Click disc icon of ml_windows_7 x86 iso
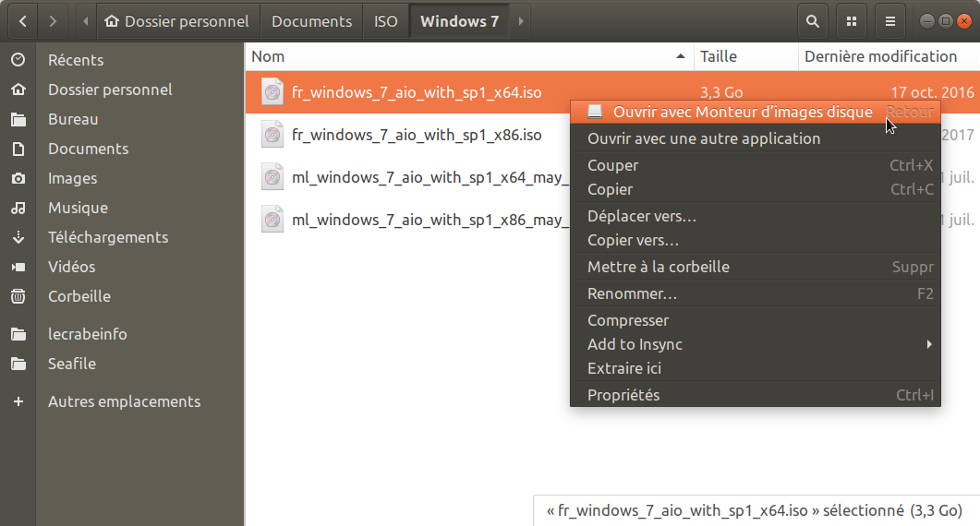The width and height of the screenshot is (980, 526). coord(272,220)
